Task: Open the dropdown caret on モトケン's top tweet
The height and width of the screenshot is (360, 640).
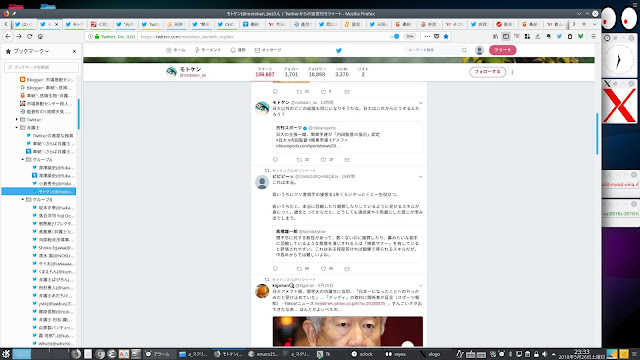Action: point(420,103)
